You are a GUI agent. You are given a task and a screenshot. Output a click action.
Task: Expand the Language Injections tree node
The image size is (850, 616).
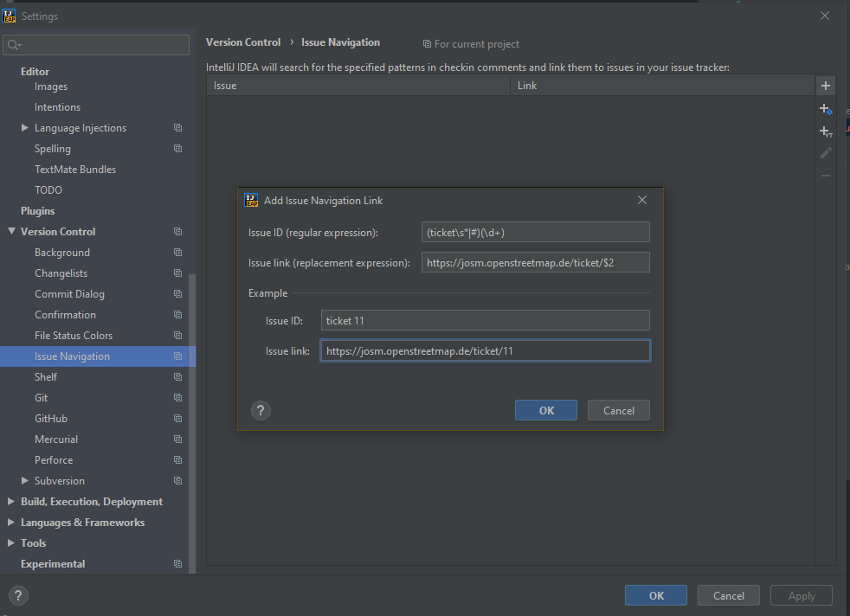coord(25,128)
